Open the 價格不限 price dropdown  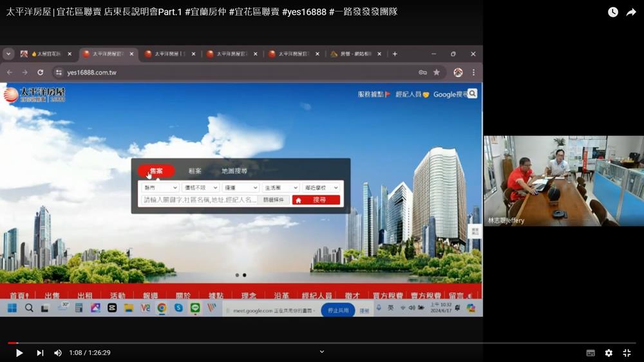(200, 187)
